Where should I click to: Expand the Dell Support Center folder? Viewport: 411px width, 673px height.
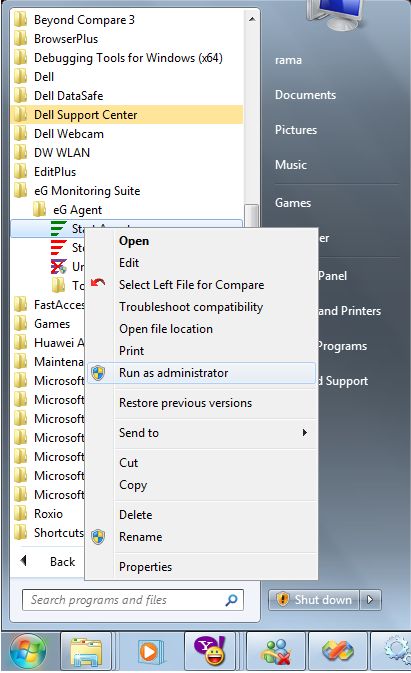click(127, 115)
